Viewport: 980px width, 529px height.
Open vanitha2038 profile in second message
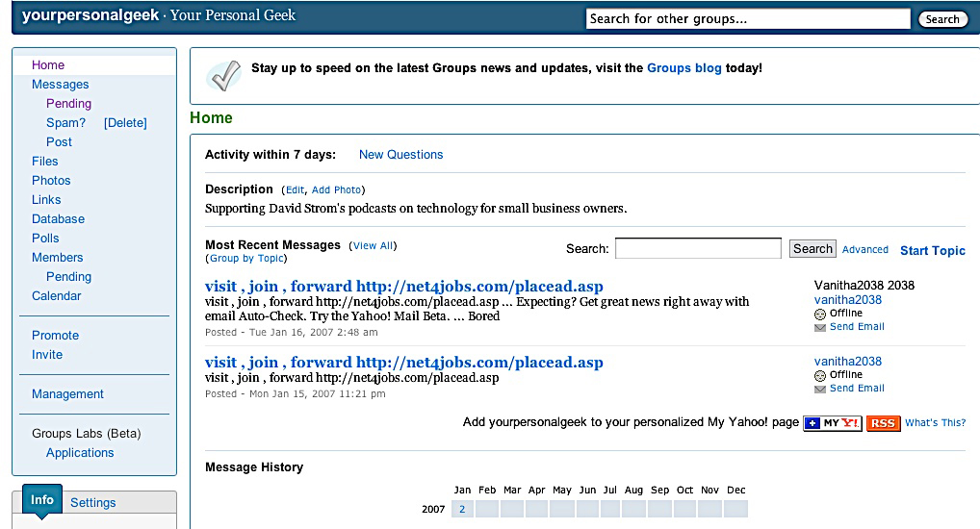click(x=847, y=362)
